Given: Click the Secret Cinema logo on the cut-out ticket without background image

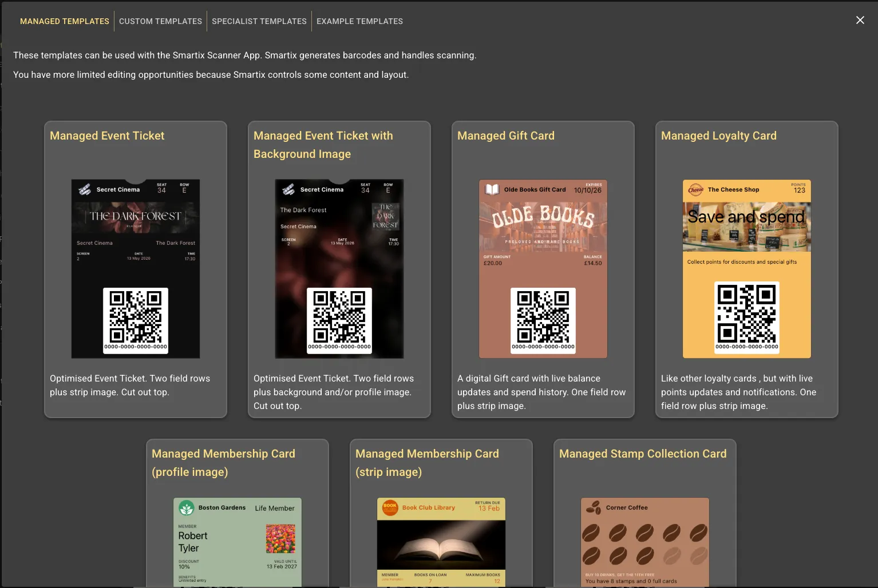Looking at the screenshot, I should 85,189.
